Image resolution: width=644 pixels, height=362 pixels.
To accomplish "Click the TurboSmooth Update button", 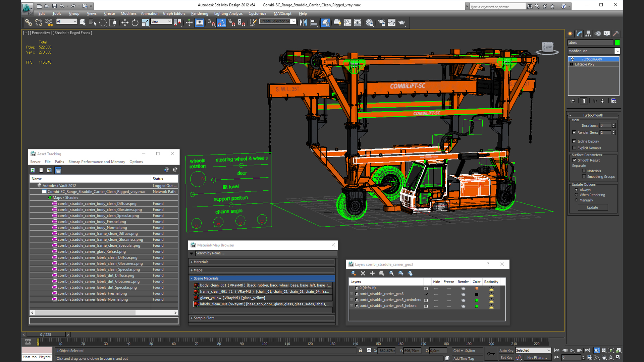I will pos(592,207).
